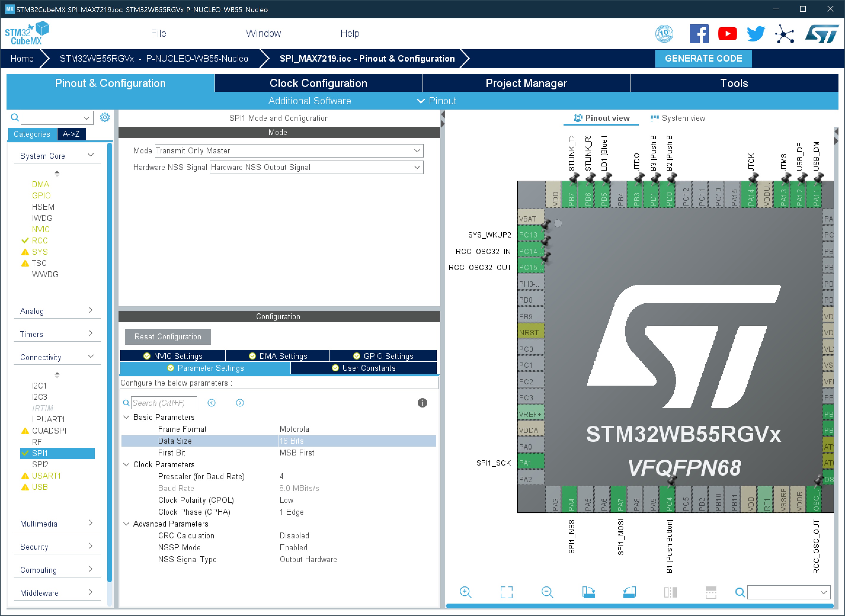The image size is (845, 616).
Task: Go to next parameter search result
Action: coord(240,403)
